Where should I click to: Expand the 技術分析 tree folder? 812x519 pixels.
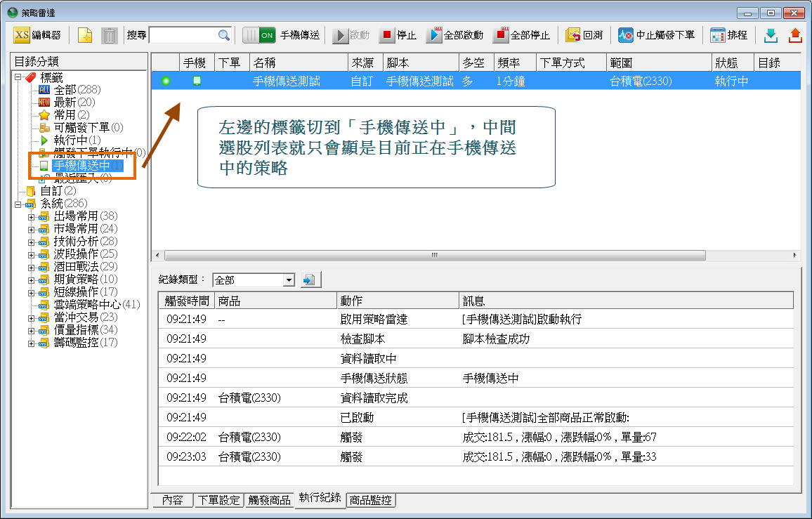(31, 242)
